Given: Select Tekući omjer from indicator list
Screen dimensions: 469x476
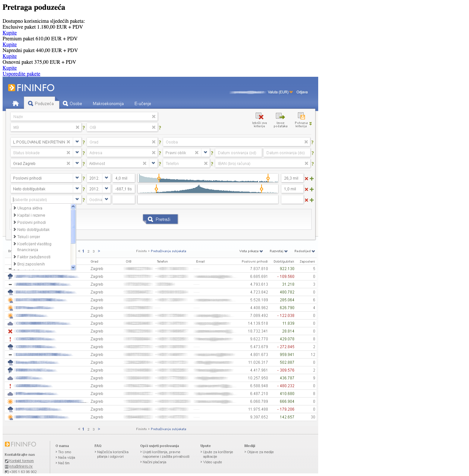Looking at the screenshot, I should [29, 237].
